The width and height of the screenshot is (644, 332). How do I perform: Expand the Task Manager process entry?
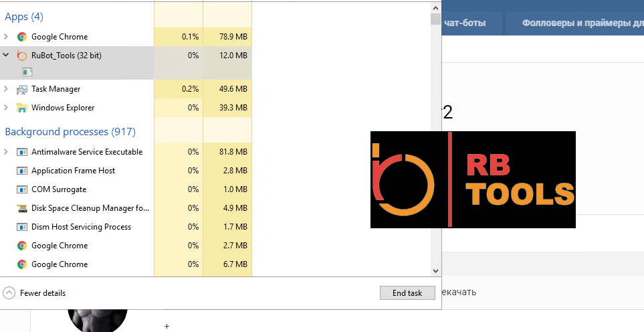(x=7, y=89)
